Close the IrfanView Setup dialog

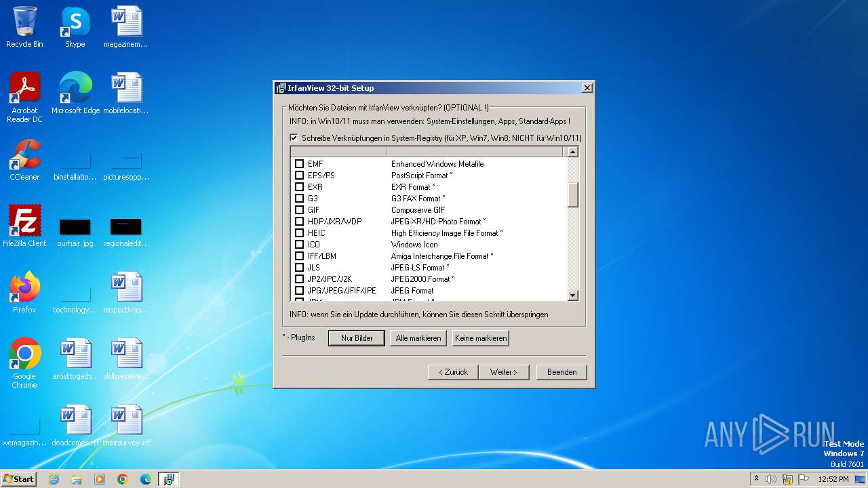[587, 88]
